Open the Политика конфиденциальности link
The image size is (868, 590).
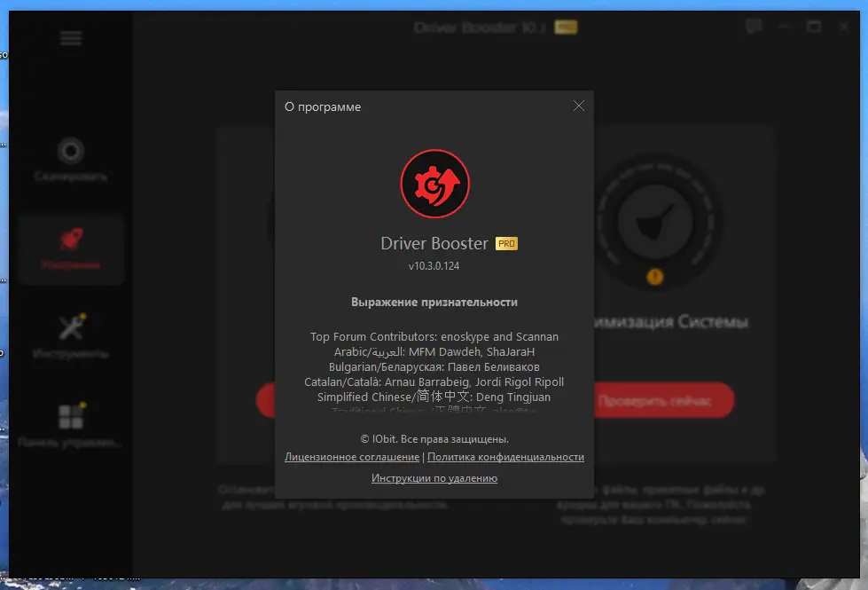(505, 457)
